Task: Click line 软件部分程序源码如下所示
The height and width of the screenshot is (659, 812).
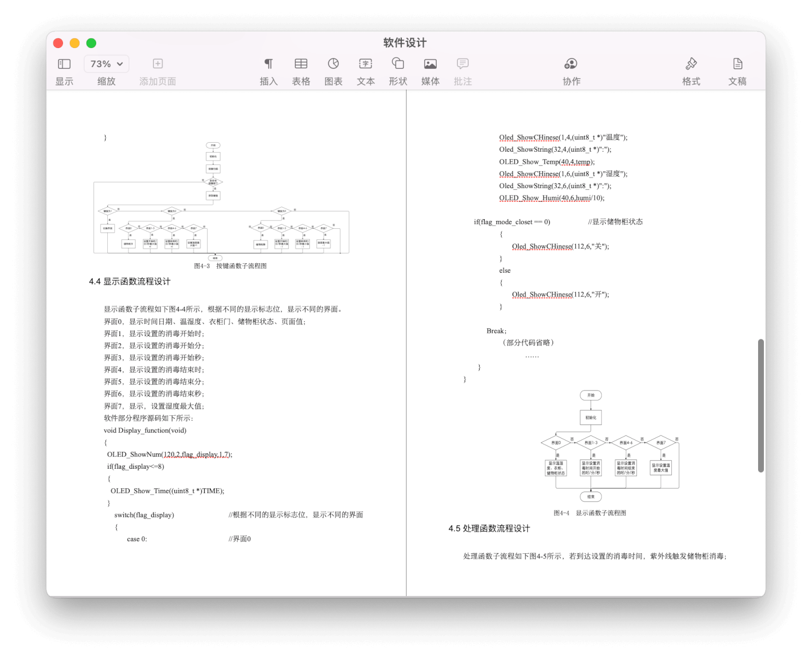Action: 149,419
